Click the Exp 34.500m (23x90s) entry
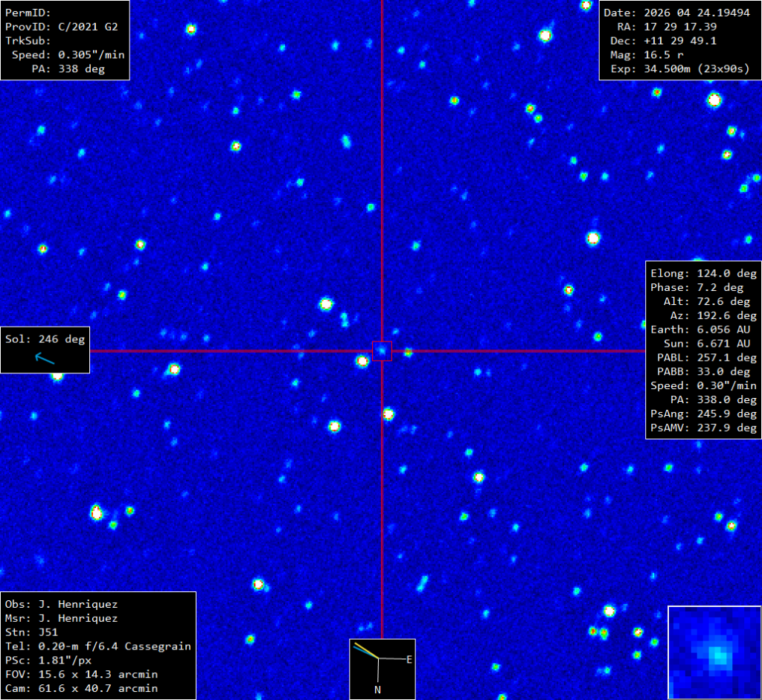The image size is (762, 700). tap(679, 69)
